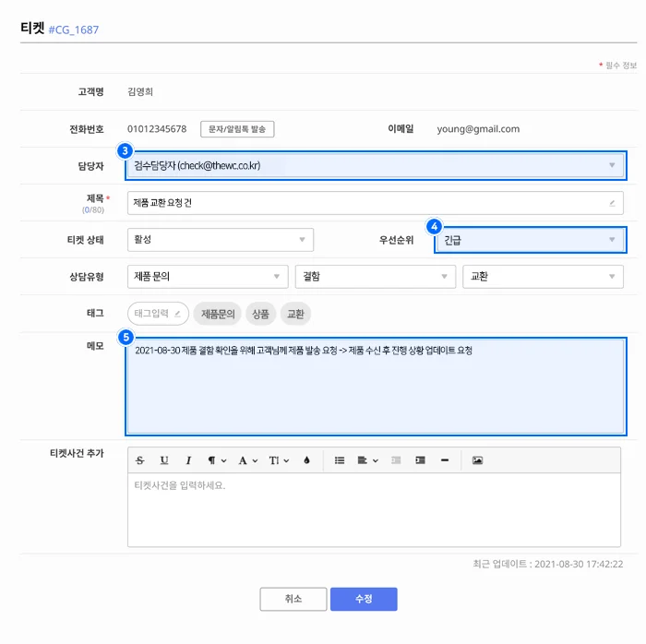Image resolution: width=646 pixels, height=644 pixels.
Task: Click email young@gmail.com
Action: [478, 129]
